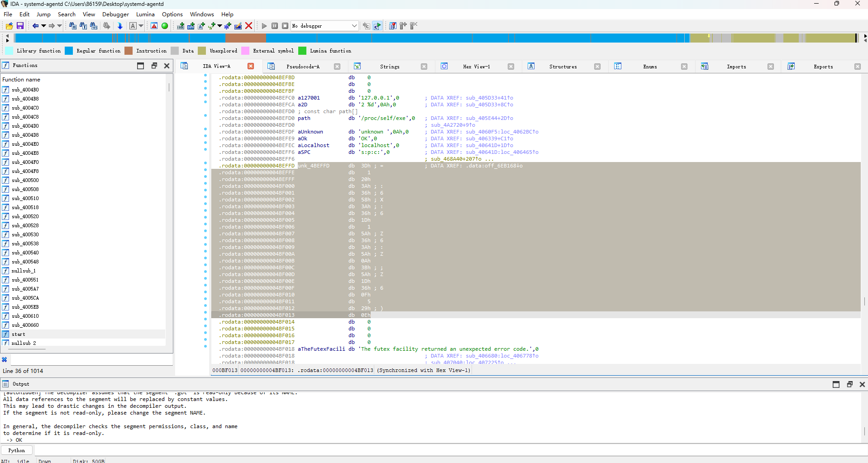This screenshot has width=868, height=463.
Task: Click the Lumina function legend swatch
Action: coord(302,51)
